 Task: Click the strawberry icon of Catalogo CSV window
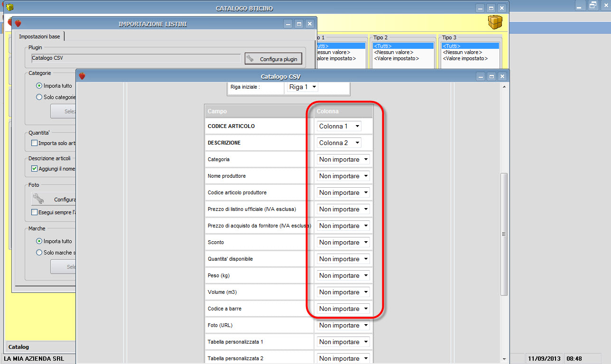[x=82, y=76]
